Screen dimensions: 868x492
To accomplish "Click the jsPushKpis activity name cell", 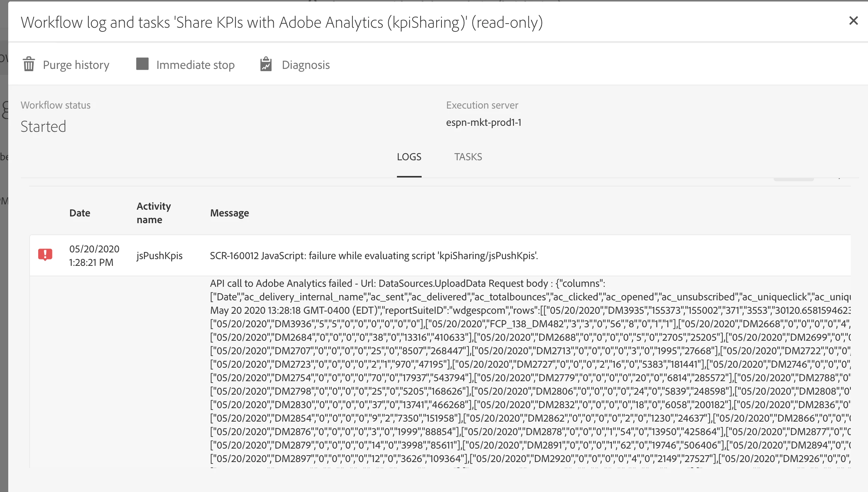I will tap(160, 256).
